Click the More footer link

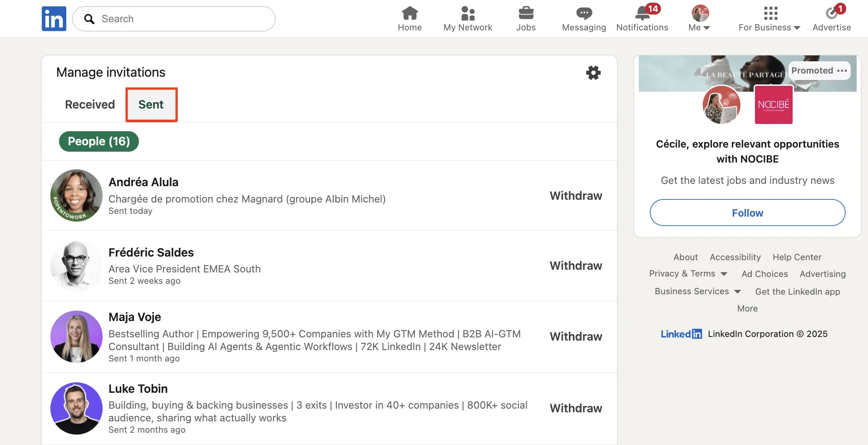pos(747,308)
